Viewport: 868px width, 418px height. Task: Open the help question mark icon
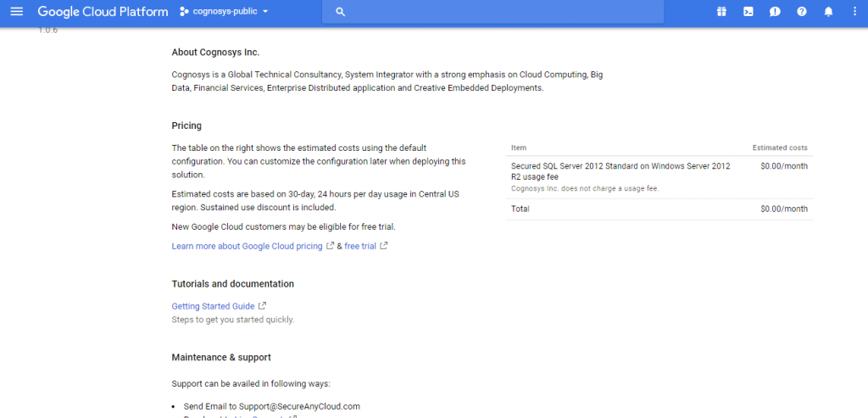(802, 12)
